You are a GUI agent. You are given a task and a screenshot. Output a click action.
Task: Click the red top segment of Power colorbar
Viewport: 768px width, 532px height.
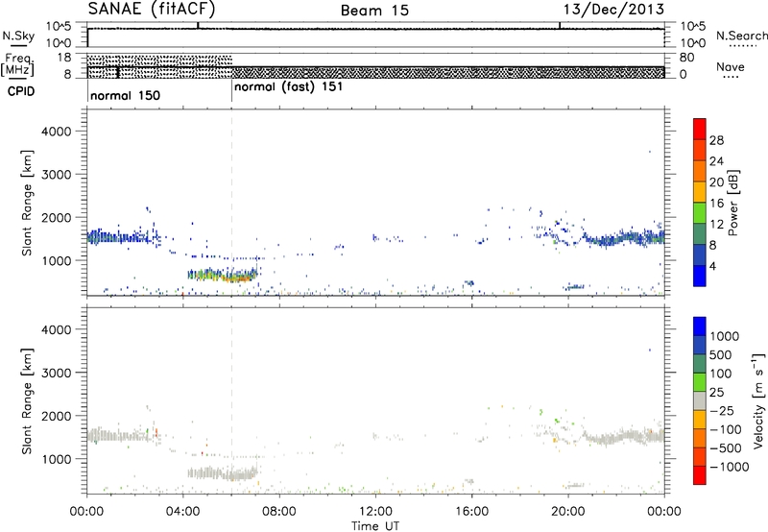pyautogui.click(x=700, y=129)
